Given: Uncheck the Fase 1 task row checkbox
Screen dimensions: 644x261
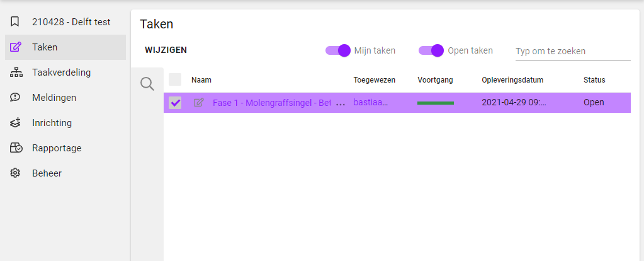Looking at the screenshot, I should (176, 103).
